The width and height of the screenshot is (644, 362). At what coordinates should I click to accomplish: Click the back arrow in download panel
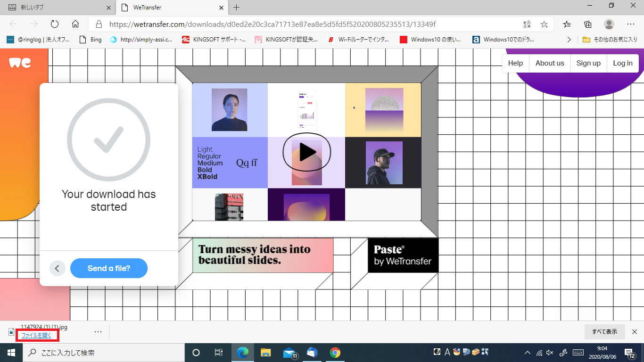(58, 269)
